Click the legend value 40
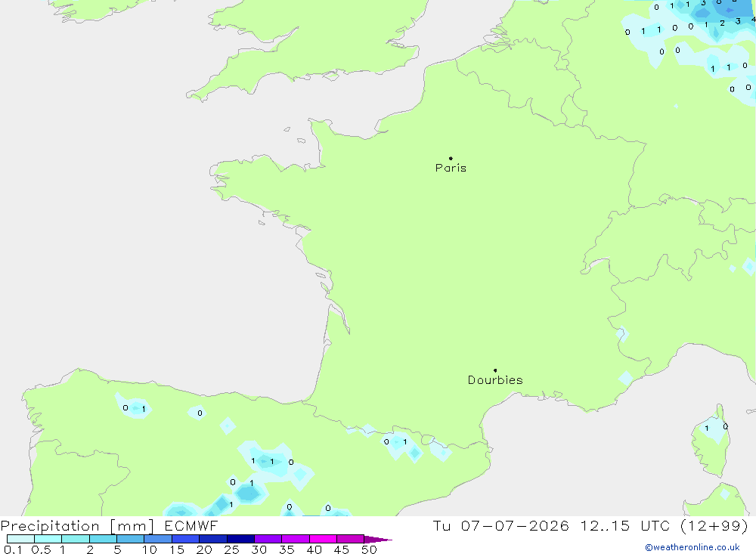The height and width of the screenshot is (554, 756). (x=314, y=549)
